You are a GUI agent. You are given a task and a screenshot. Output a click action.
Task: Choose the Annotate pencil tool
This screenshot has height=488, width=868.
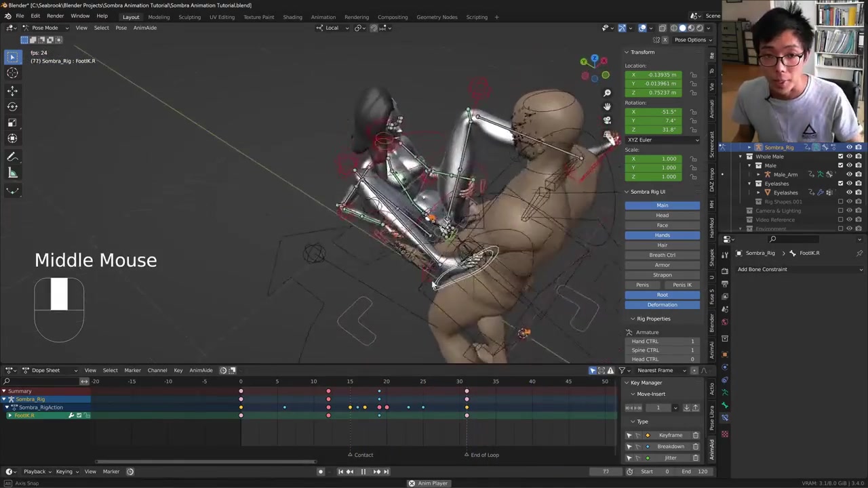pos(12,157)
